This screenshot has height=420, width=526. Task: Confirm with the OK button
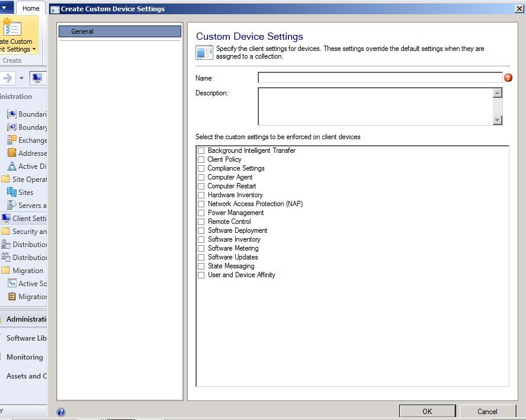tap(427, 411)
